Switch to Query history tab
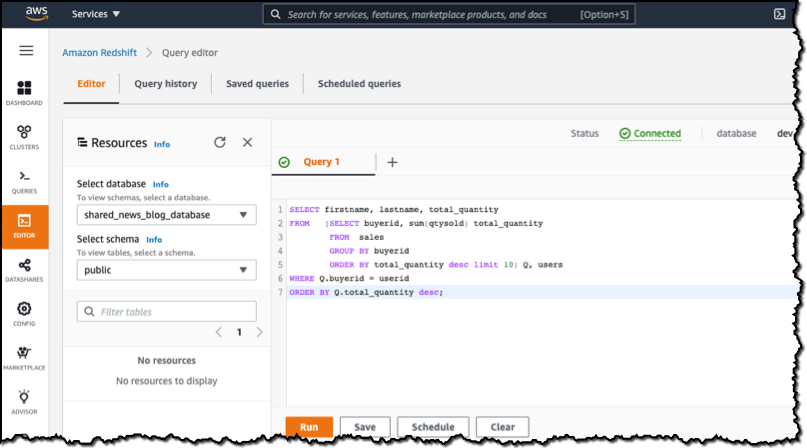This screenshot has width=807, height=448. pyautogui.click(x=166, y=83)
